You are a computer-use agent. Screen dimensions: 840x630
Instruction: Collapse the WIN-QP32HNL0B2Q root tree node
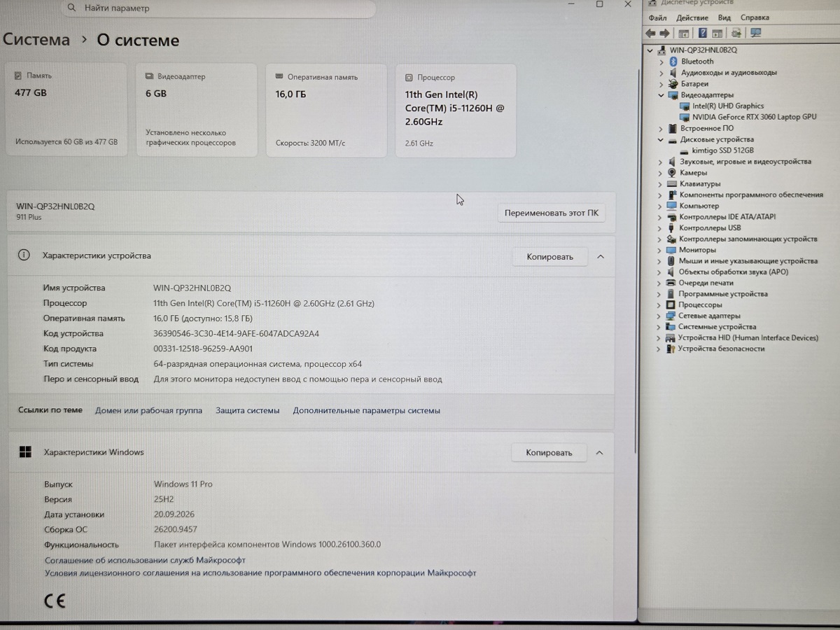click(x=650, y=50)
